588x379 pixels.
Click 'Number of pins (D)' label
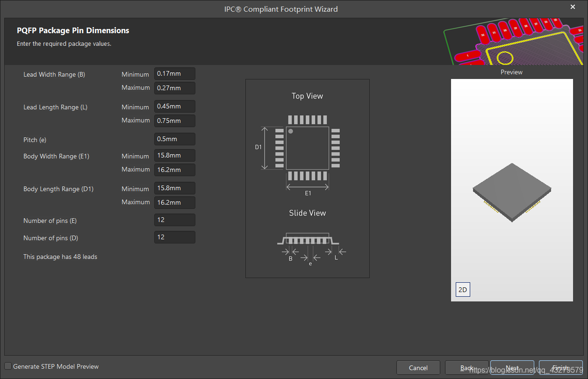(50, 238)
